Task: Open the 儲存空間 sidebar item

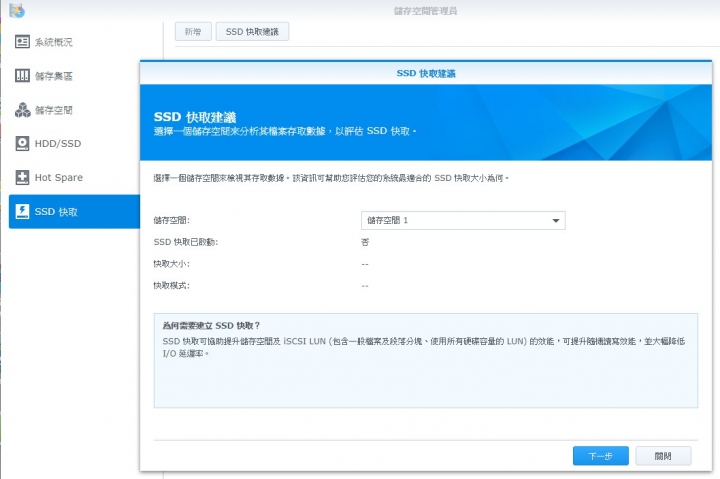Action: (74, 110)
